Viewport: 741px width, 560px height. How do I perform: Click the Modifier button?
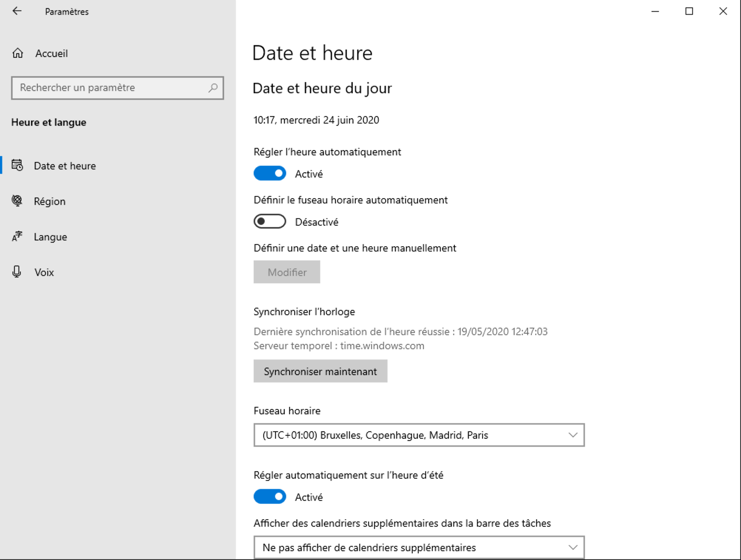click(287, 272)
